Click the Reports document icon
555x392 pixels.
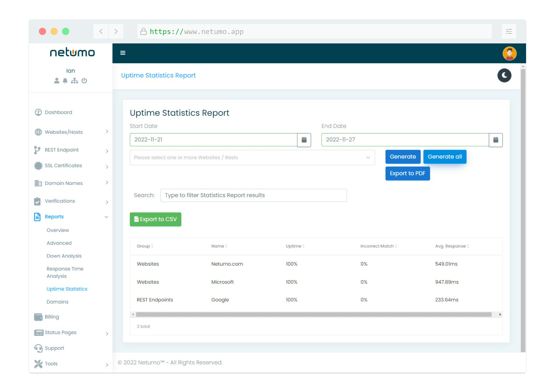(x=37, y=217)
